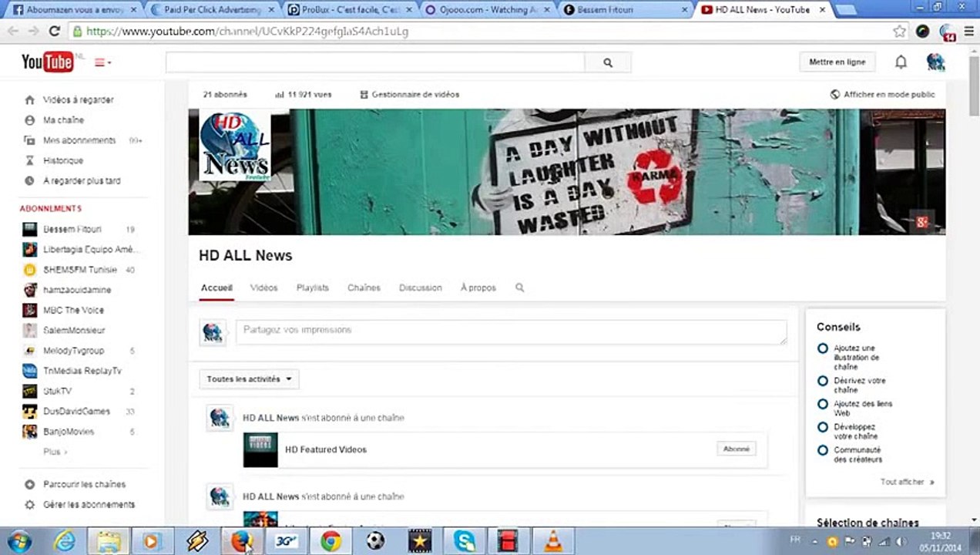Go back in browser history
This screenshot has height=555, width=980.
pyautogui.click(x=13, y=32)
